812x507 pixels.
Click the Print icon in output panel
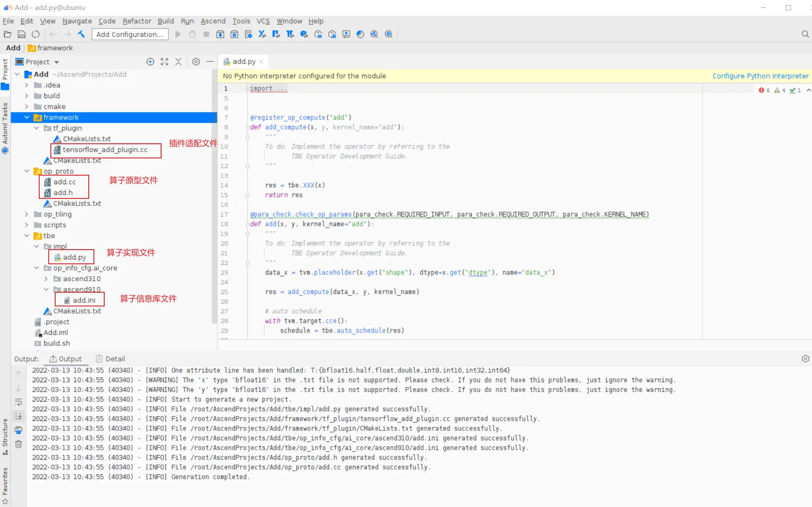pyautogui.click(x=19, y=430)
